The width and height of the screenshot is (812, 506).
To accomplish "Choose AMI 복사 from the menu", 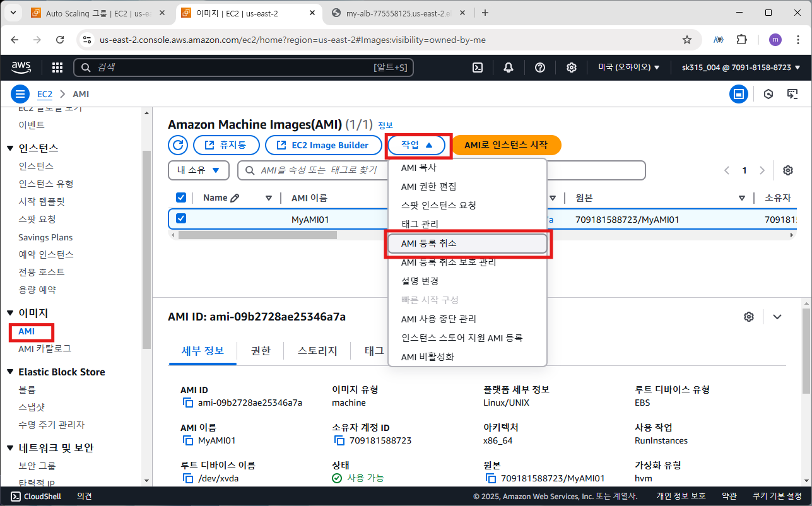I will [467, 168].
